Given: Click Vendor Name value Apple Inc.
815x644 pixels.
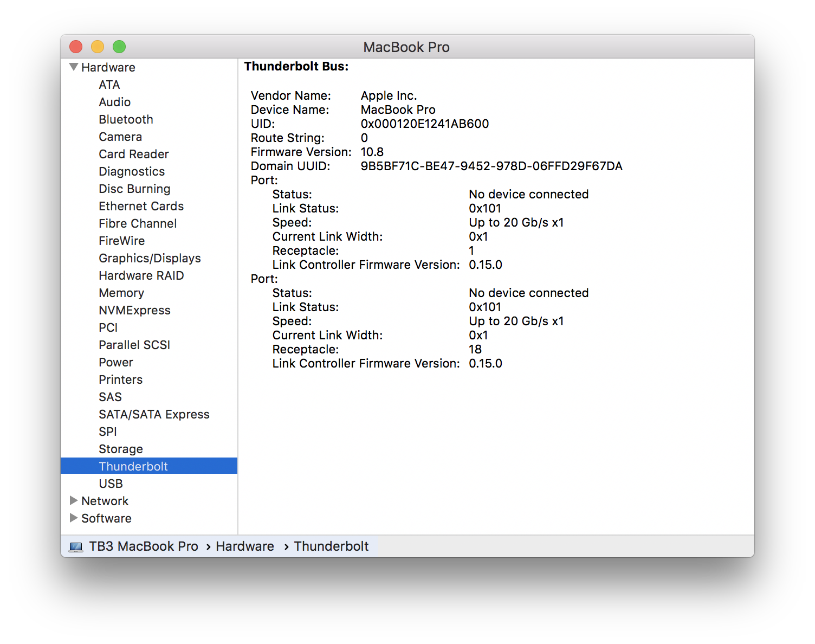Looking at the screenshot, I should point(389,95).
